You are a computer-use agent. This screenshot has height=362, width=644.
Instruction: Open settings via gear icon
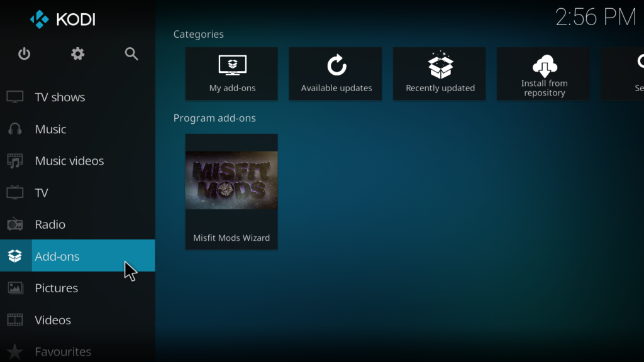tap(77, 54)
